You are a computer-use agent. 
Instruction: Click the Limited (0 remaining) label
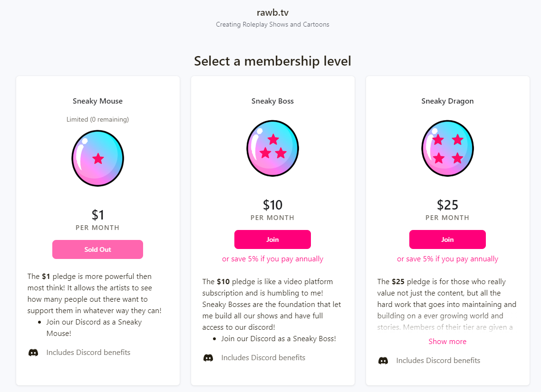click(x=97, y=119)
